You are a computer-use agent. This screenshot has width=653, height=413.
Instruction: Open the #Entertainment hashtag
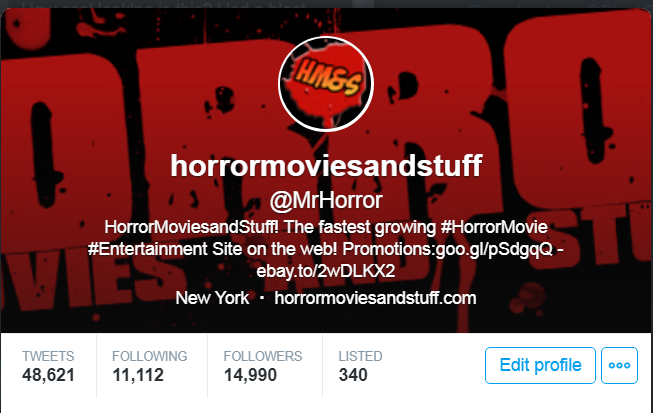(x=148, y=249)
